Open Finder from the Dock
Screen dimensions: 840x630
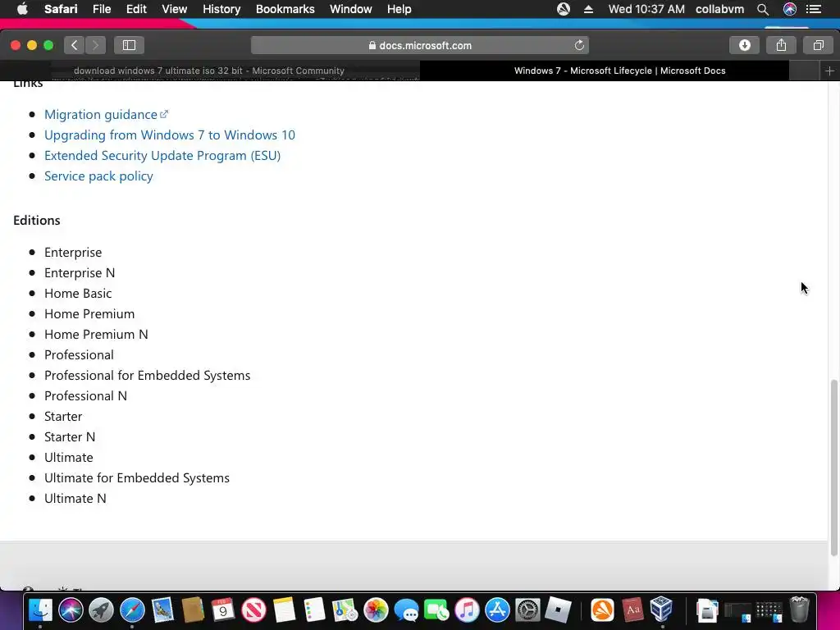point(40,609)
